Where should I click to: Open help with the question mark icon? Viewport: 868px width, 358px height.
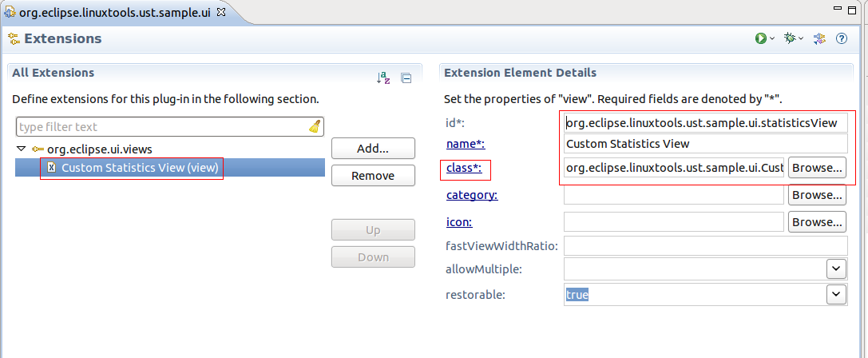(x=841, y=38)
